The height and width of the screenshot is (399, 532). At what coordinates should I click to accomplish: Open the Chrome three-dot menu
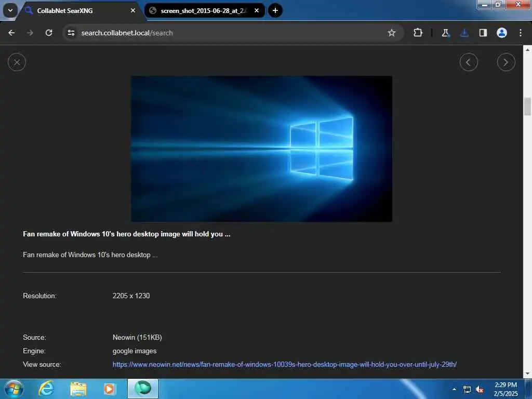pos(520,33)
